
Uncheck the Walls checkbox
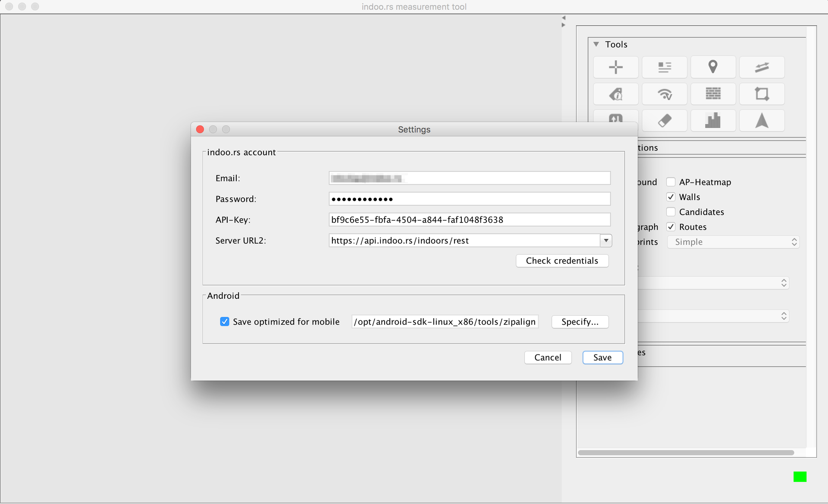pos(671,197)
